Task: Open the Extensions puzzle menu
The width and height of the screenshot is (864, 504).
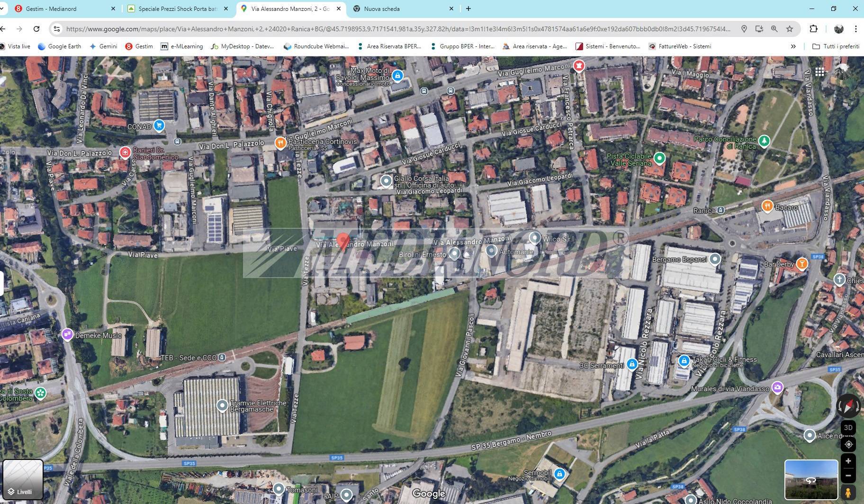Action: coord(813,29)
